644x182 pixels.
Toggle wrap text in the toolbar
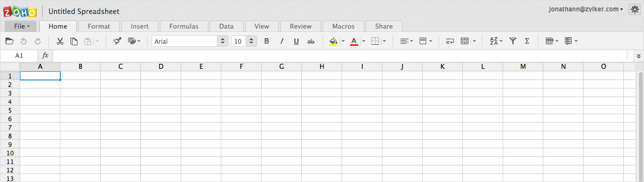450,41
